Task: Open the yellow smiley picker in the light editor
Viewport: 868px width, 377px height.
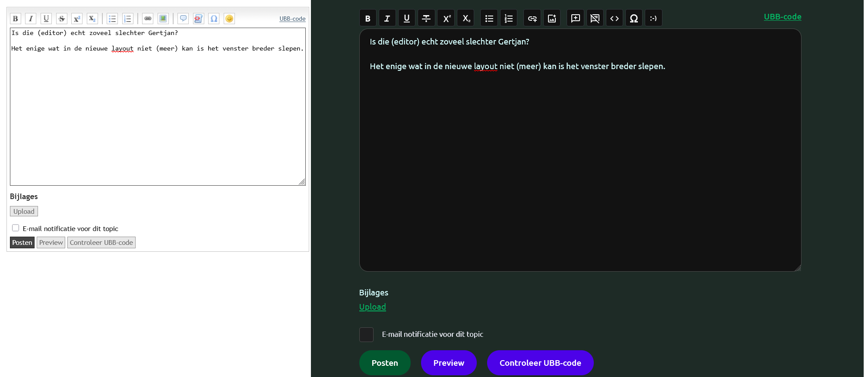Action: tap(229, 19)
